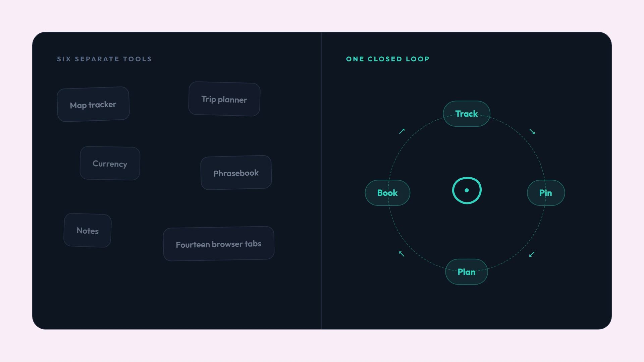Click the Map tracker card
Image resolution: width=644 pixels, height=362 pixels.
click(93, 104)
